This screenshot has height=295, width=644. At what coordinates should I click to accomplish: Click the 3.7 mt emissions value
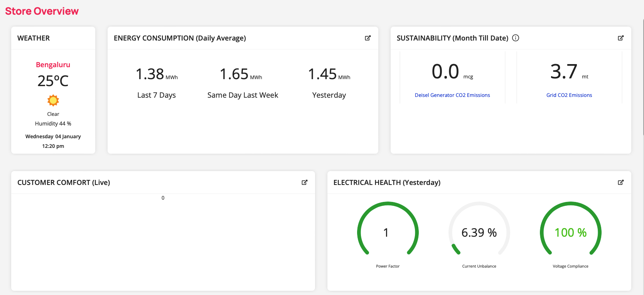pyautogui.click(x=569, y=72)
